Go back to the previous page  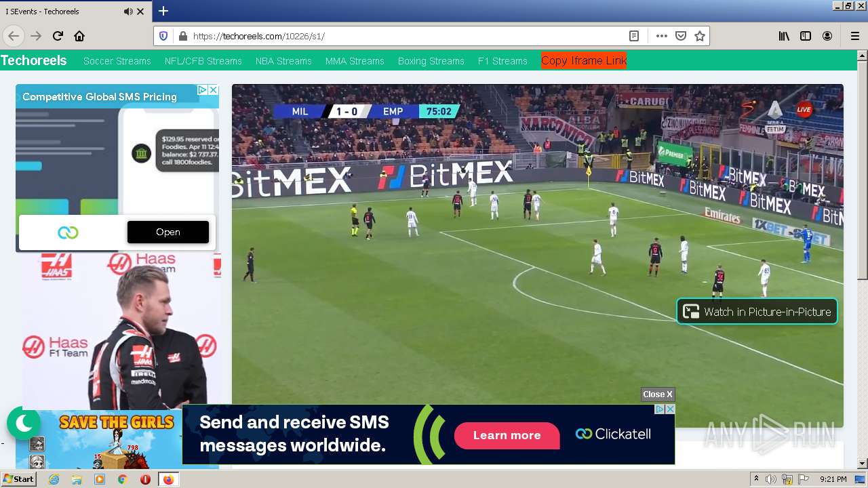pos(14,36)
